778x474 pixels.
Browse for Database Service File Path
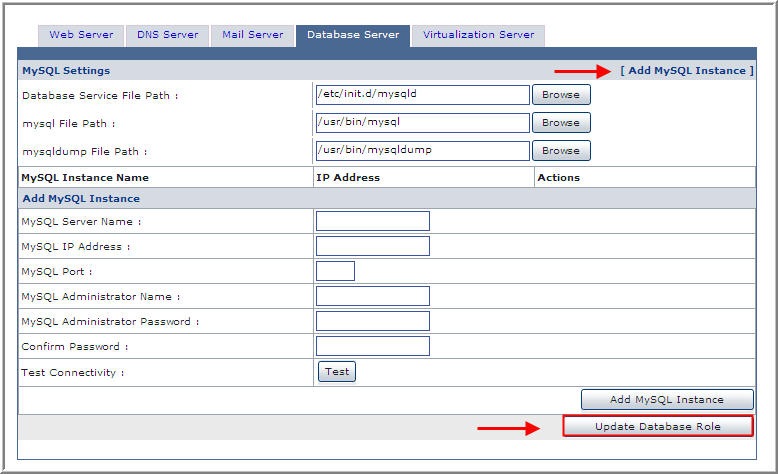(560, 95)
